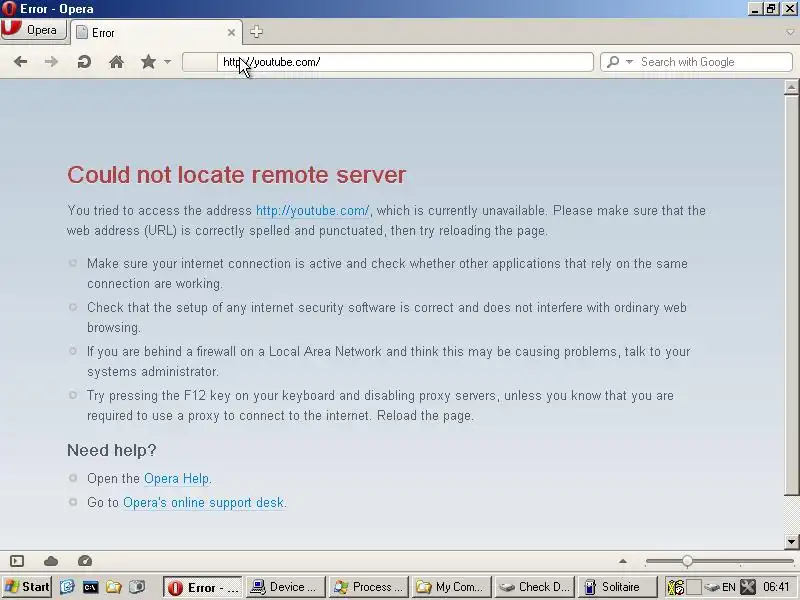Viewport: 800px width, 600px height.
Task: Click the page scrollbar up arrow
Action: click(791, 87)
